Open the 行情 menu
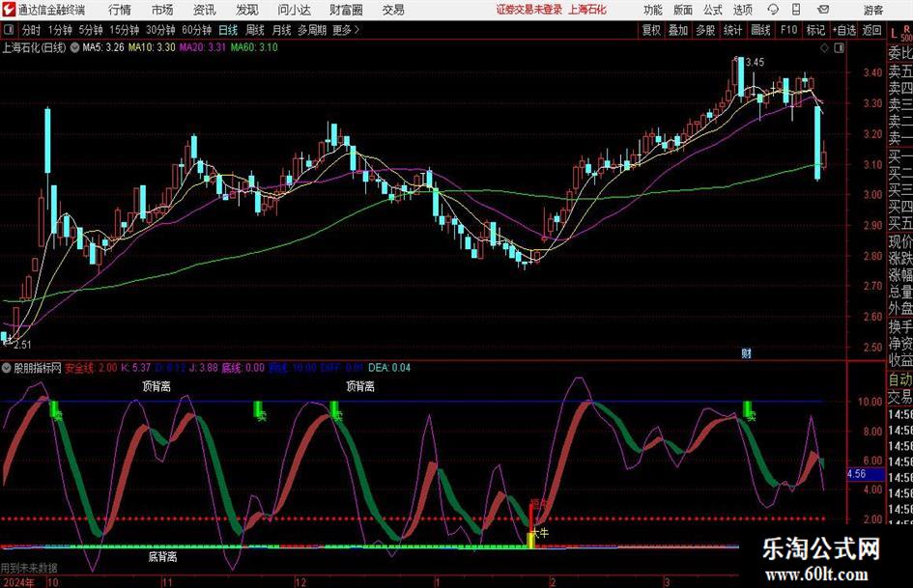The width and height of the screenshot is (913, 588). pos(120,10)
